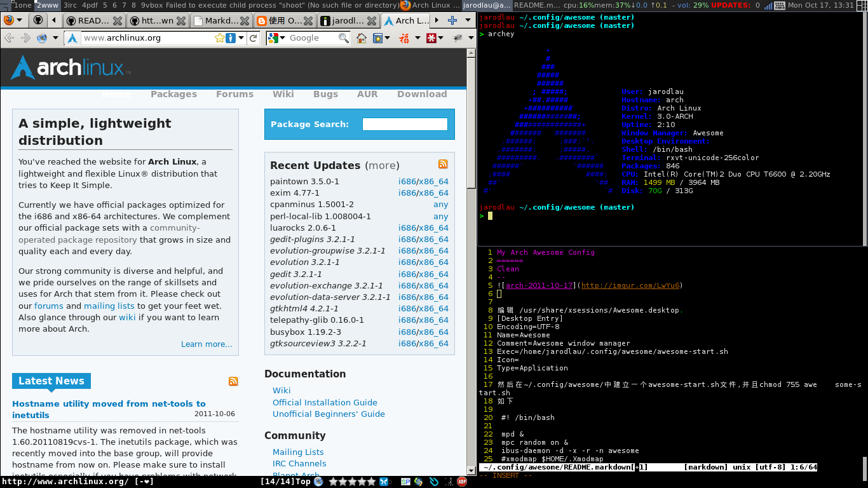Open Hostname utility moved news headline
This screenshot has width=868, height=488.
[x=109, y=409]
